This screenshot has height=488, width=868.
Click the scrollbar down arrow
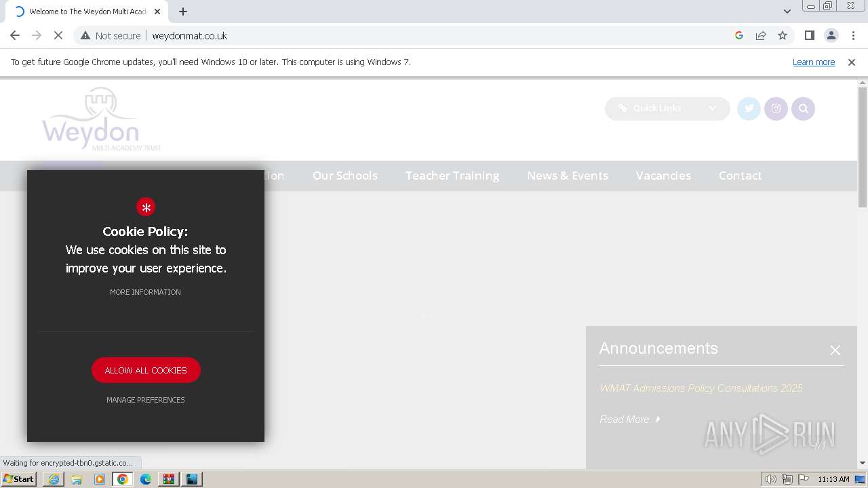click(863, 463)
